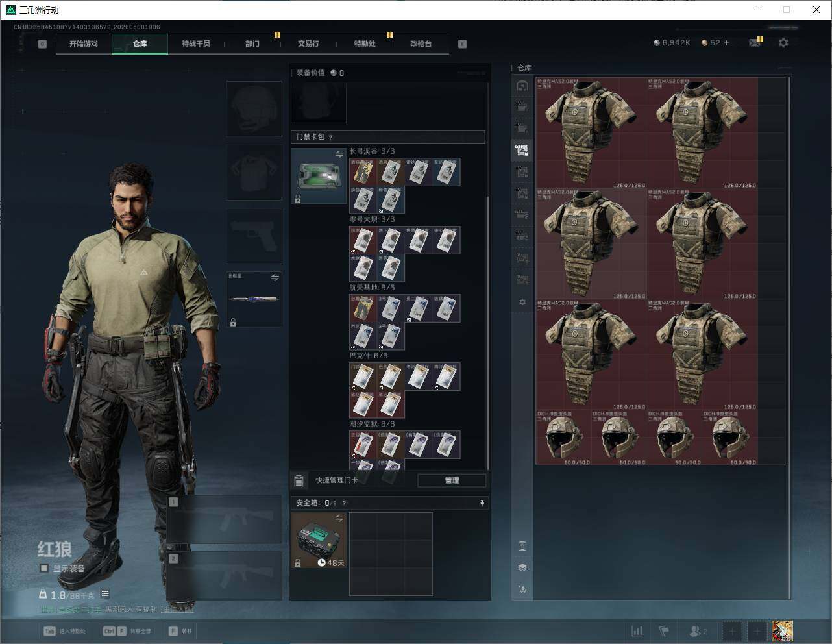This screenshot has height=644, width=832.
Task: Click the F 转移 transfer button
Action: click(180, 631)
